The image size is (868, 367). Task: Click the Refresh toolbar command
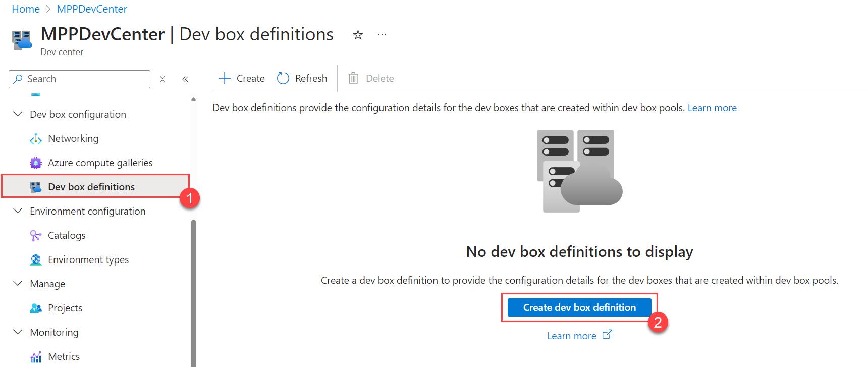click(x=302, y=78)
